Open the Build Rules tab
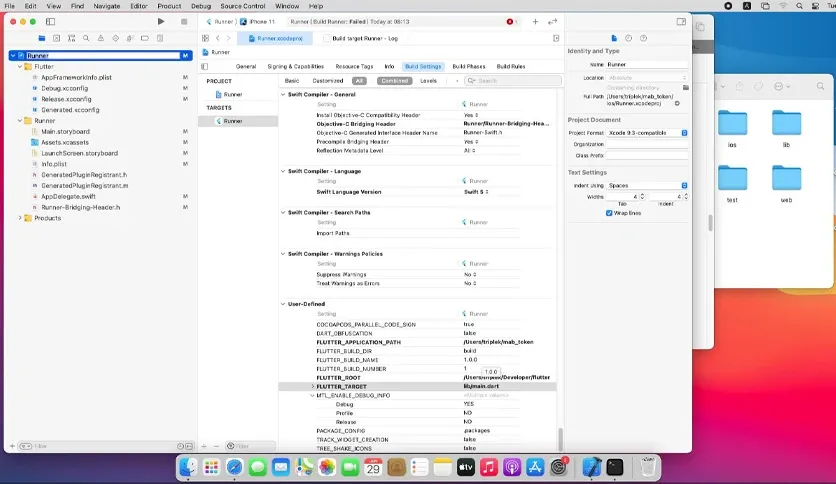Viewport: 836px width, 484px height. 511,67
